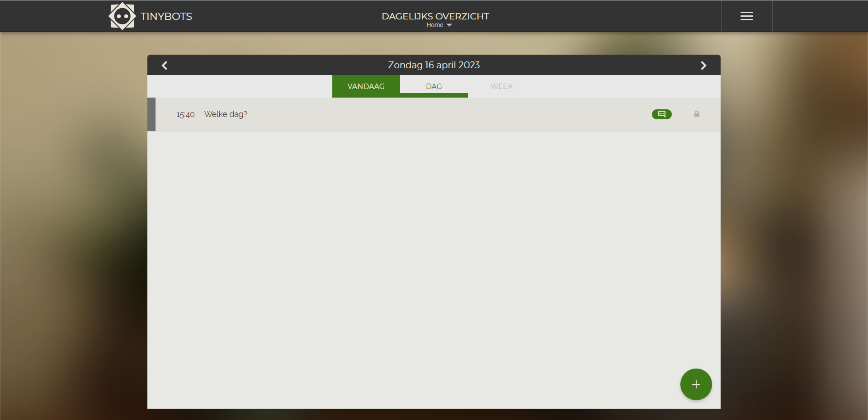
Task: Click the lock icon on Welke dag?
Action: (696, 114)
